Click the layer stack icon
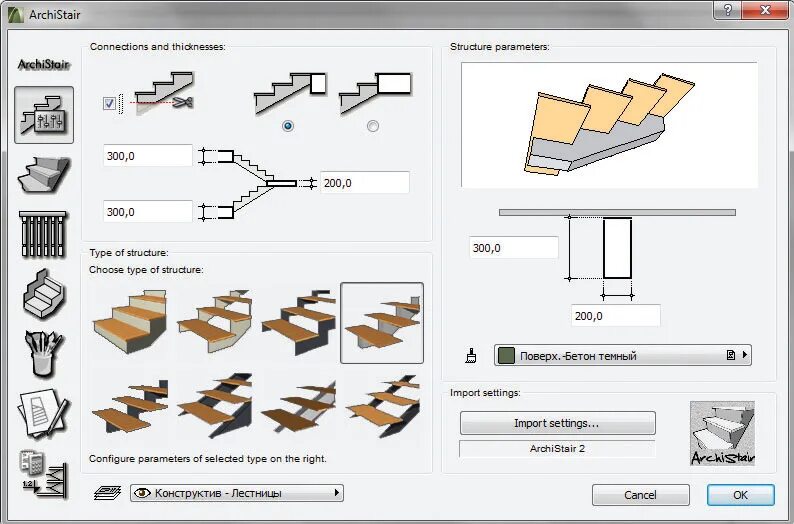Image resolution: width=794 pixels, height=524 pixels. 107,493
